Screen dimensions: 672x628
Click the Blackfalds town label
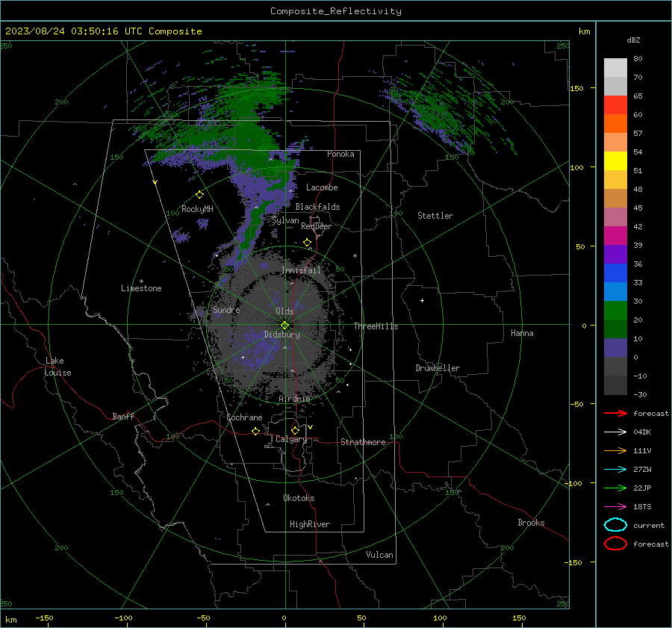(x=317, y=207)
